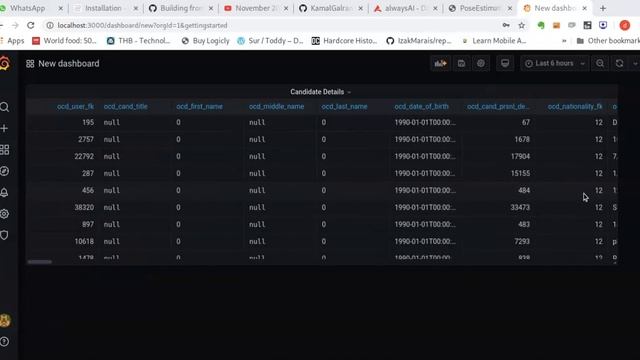Switch to the November YouTube tab
640x360 pixels.
[256, 8]
